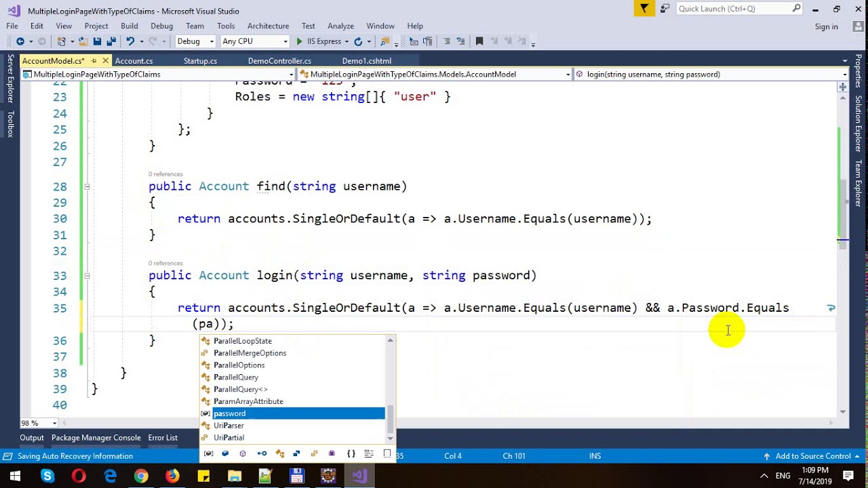The height and width of the screenshot is (488, 868).
Task: Click the Save All icon
Action: (x=111, y=41)
